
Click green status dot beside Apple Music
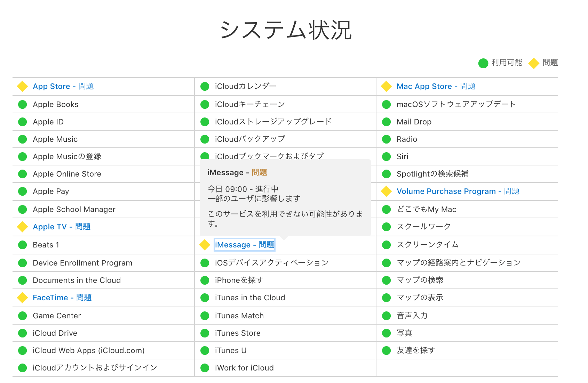[x=23, y=139]
